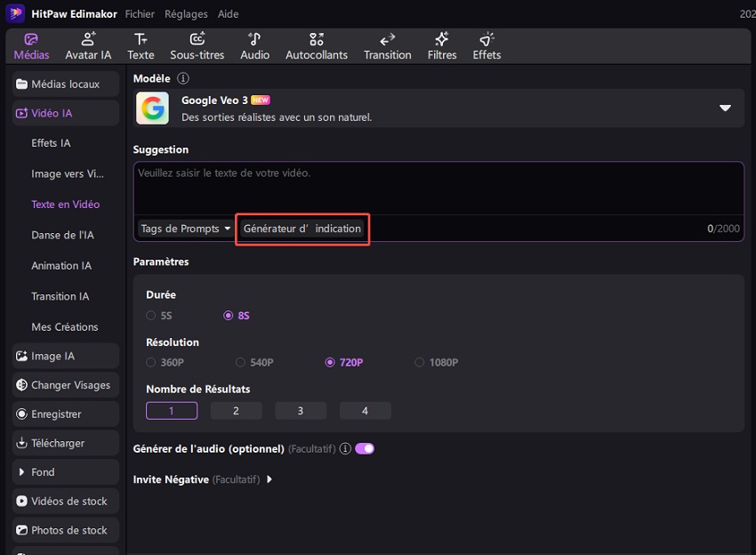This screenshot has width=756, height=555.
Task: Go to the Audio tab
Action: coord(255,46)
